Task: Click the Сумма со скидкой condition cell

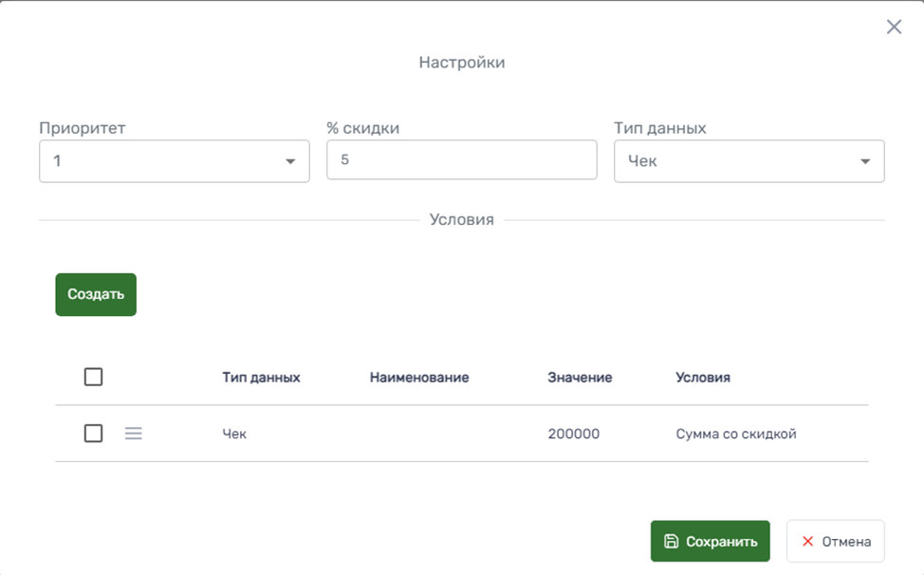Action: (735, 434)
